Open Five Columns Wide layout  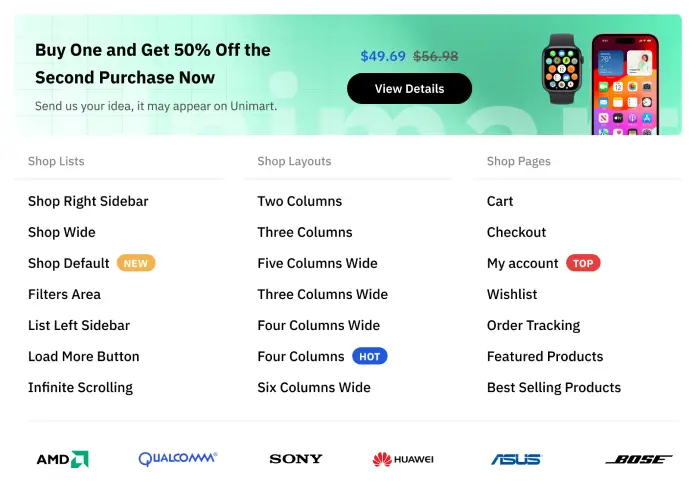point(317,263)
